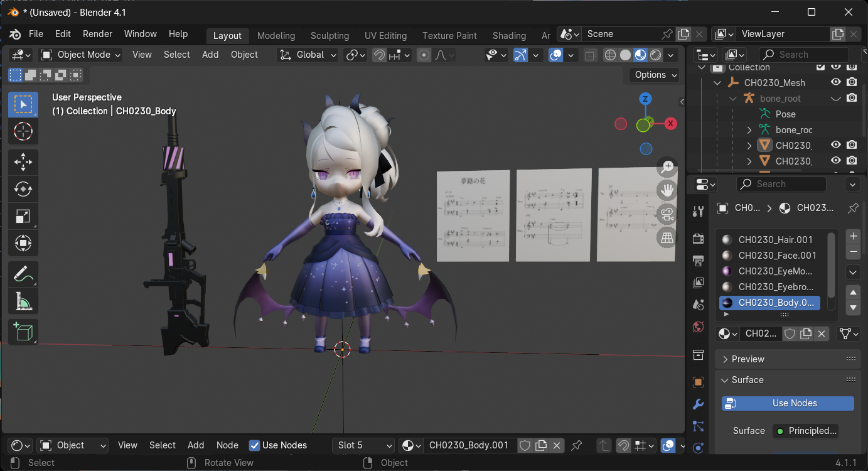Open the Options dropdown in viewport
Viewport: 868px width, 471px height.
[655, 75]
